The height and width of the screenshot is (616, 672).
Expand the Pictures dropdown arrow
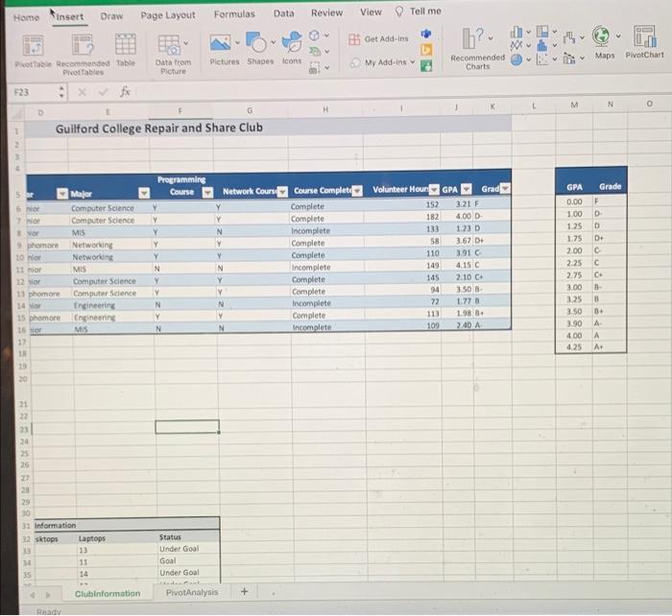click(237, 43)
